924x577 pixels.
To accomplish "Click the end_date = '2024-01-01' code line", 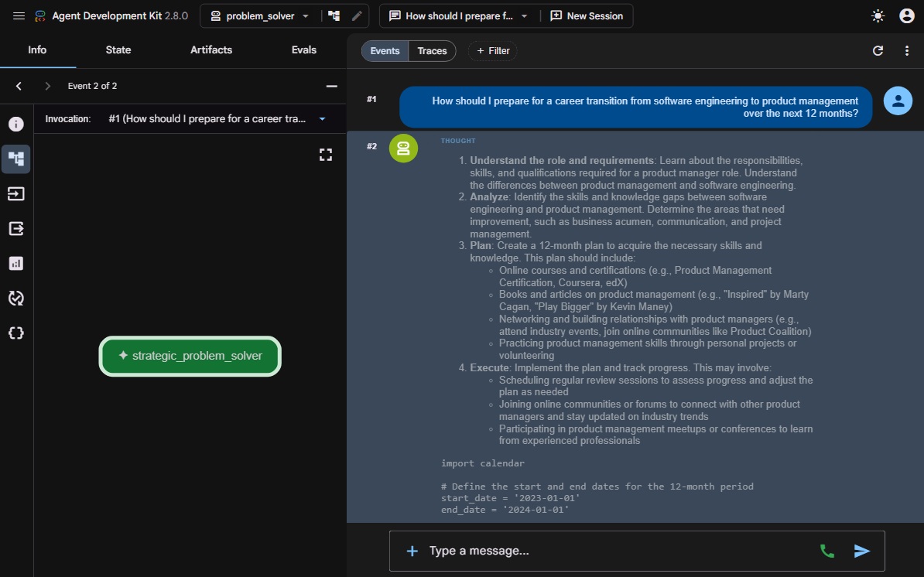I will coord(505,509).
